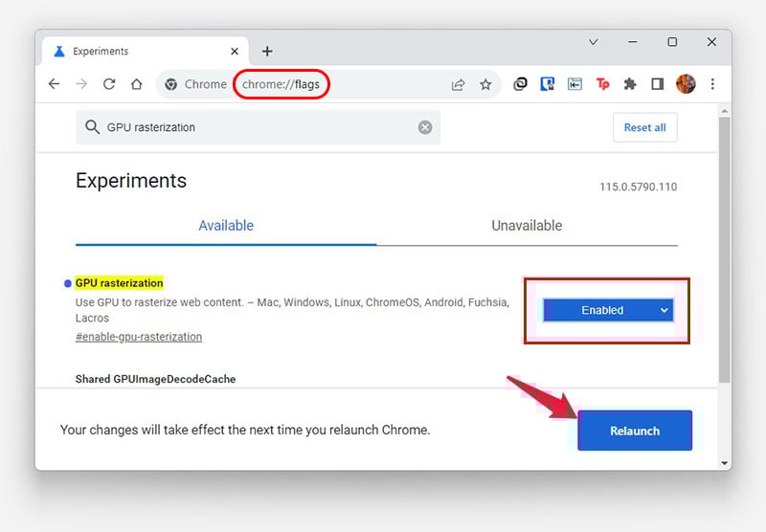Click the Reset all button
Viewport: 766px width, 532px height.
click(644, 127)
